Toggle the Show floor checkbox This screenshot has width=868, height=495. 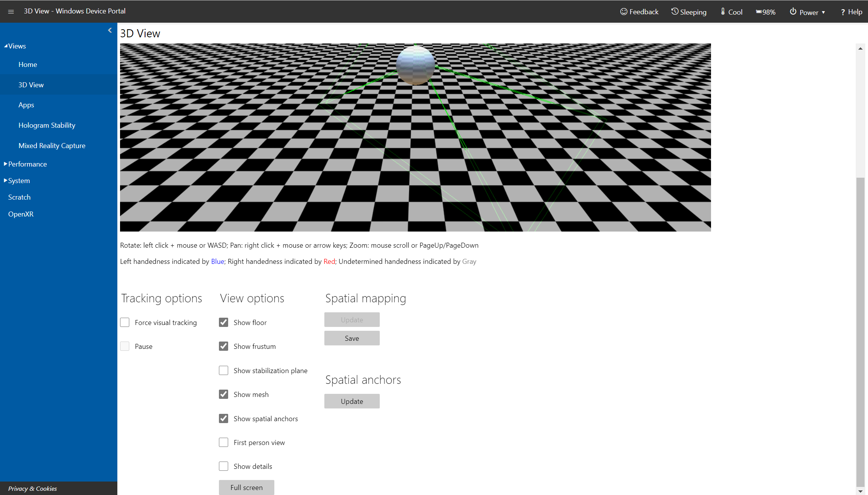tap(224, 322)
